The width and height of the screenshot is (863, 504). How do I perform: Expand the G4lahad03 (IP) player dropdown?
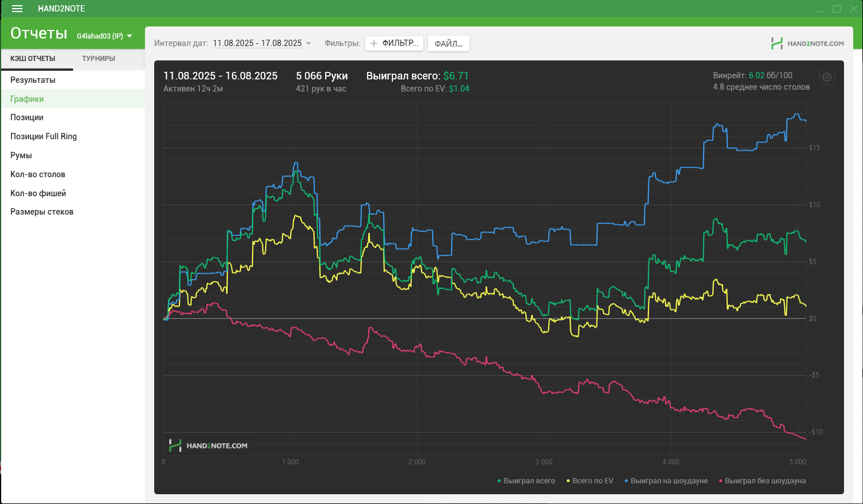tap(104, 36)
